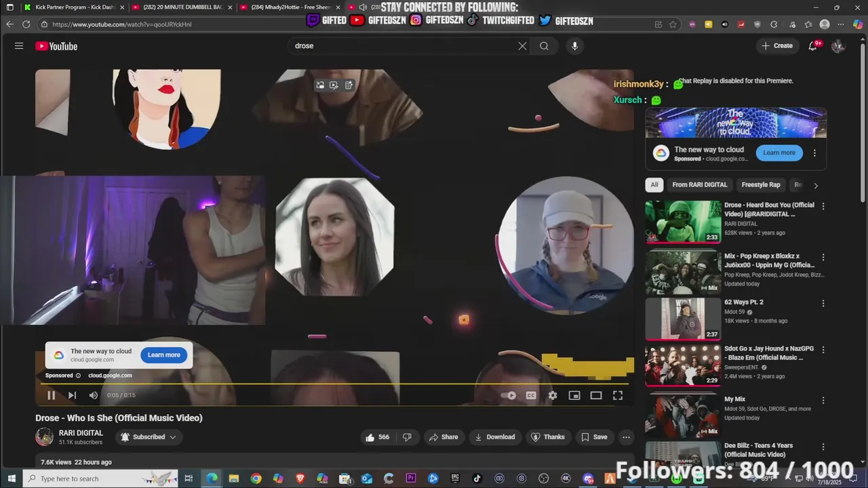This screenshot has width=868, height=488.
Task: Open options for the sidebar sponsored ad
Action: coord(814,153)
